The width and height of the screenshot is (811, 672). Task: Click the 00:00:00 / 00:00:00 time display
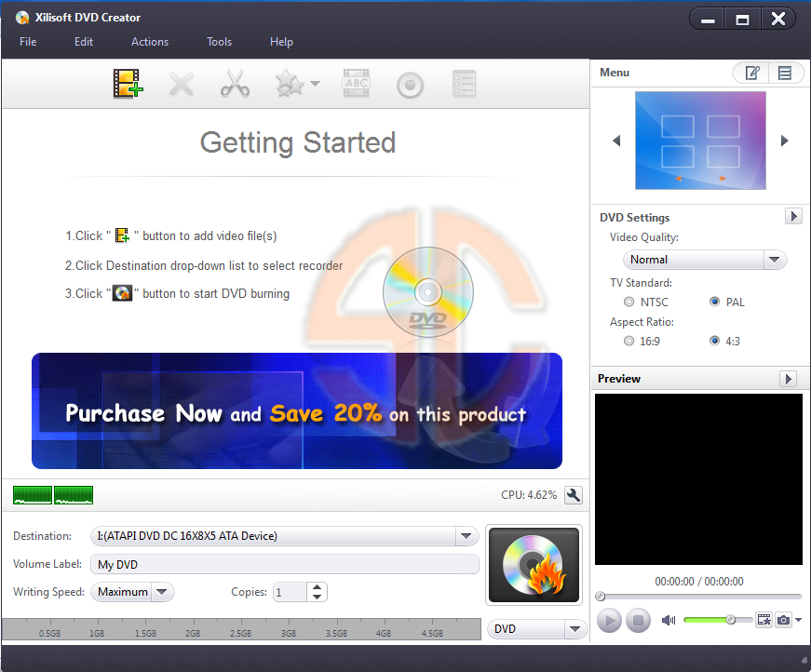(699, 582)
